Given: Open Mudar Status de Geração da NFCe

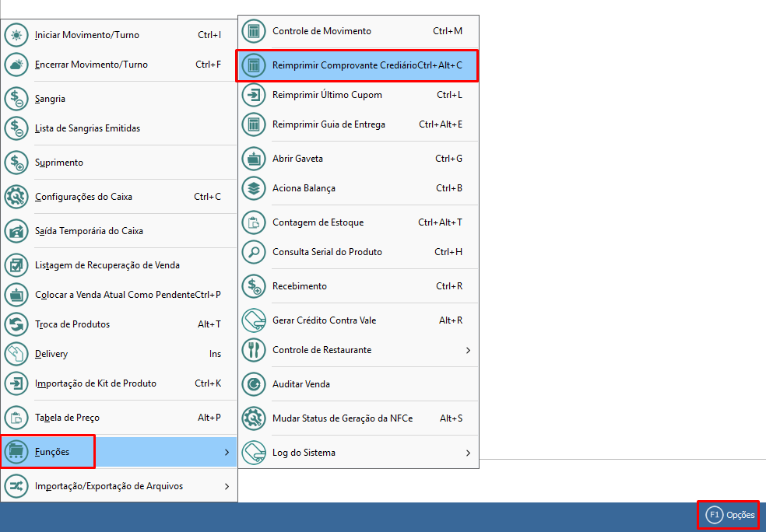Looking at the screenshot, I should coord(343,418).
